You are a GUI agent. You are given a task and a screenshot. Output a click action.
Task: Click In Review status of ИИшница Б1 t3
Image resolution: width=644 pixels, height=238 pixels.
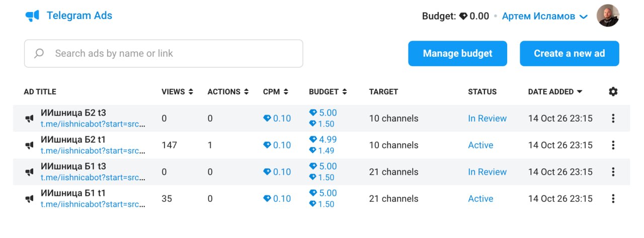tap(487, 172)
